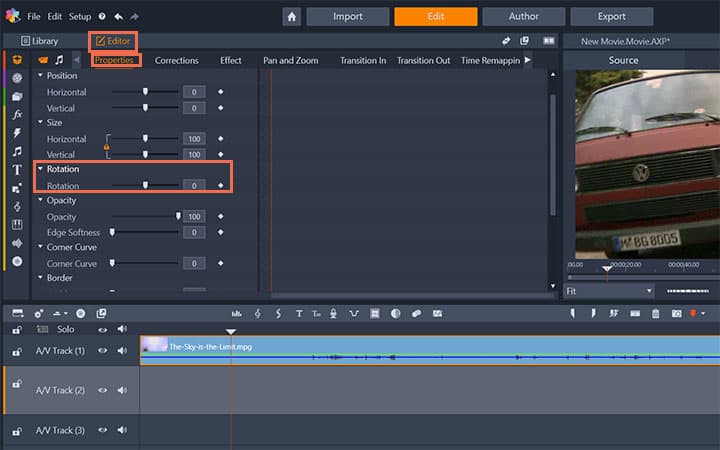Switch to the Corrections tab
This screenshot has width=720, height=450.
tap(176, 61)
